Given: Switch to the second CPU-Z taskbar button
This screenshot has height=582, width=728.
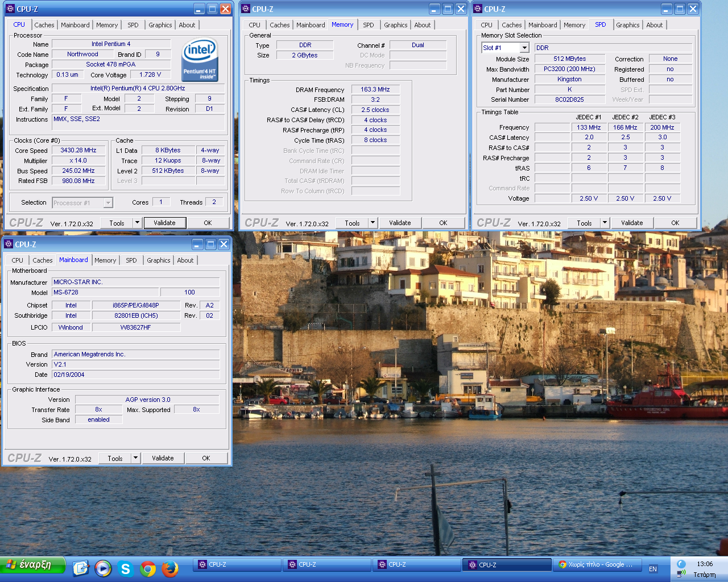Looking at the screenshot, I should click(328, 564).
